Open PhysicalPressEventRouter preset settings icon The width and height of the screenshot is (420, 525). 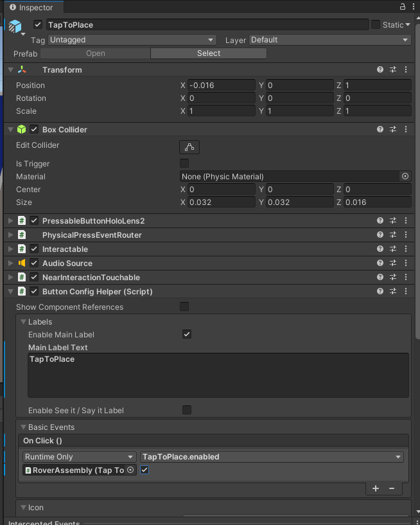click(393, 235)
